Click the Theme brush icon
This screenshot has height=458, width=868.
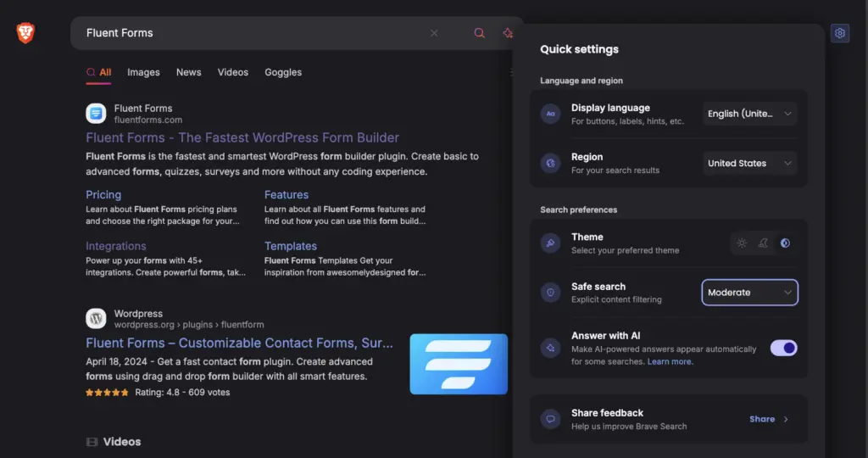point(550,243)
